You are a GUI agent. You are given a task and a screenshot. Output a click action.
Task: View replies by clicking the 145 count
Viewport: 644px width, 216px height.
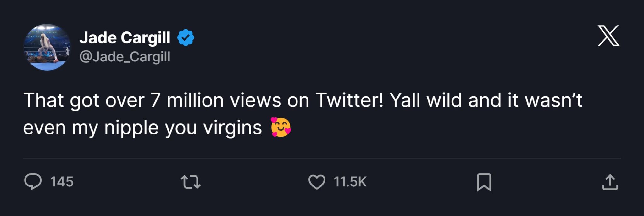[62, 181]
